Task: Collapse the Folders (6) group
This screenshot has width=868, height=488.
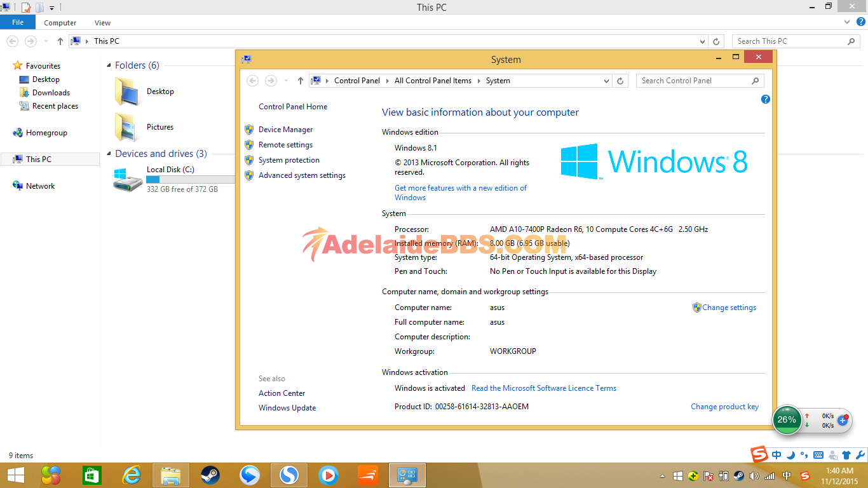Action: (109, 65)
